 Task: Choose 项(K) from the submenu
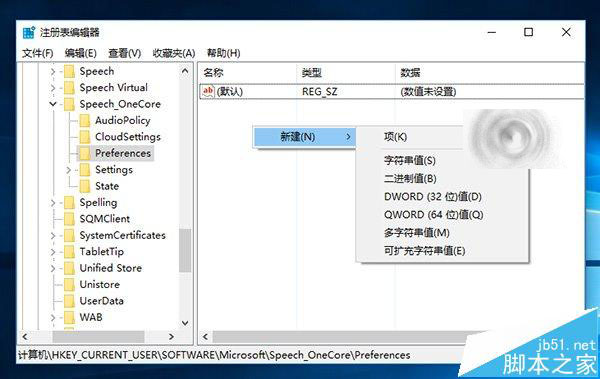click(395, 137)
